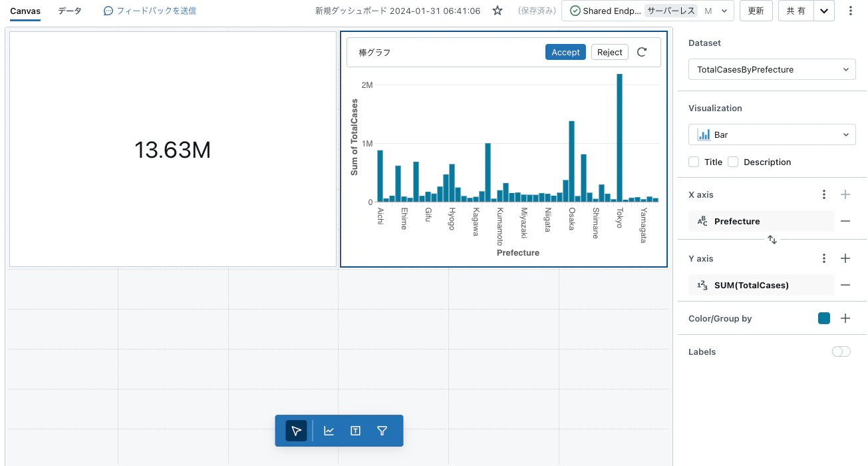Accept the suggested bar chart
Screen dimensions: 868x466
tap(565, 52)
